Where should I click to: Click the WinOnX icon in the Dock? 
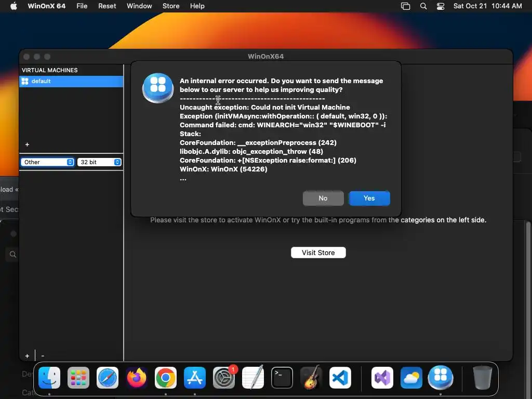[441, 378]
